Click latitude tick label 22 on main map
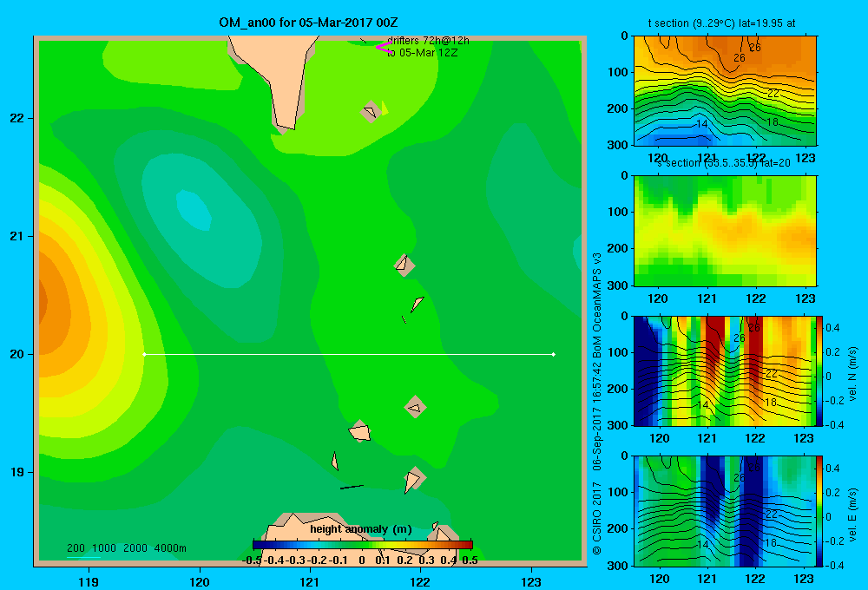 (x=17, y=119)
